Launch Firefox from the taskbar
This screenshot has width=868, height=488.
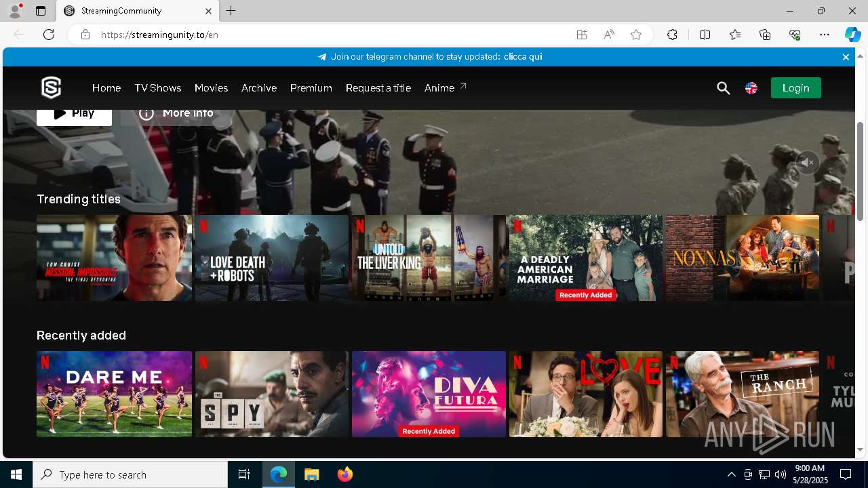tap(344, 474)
